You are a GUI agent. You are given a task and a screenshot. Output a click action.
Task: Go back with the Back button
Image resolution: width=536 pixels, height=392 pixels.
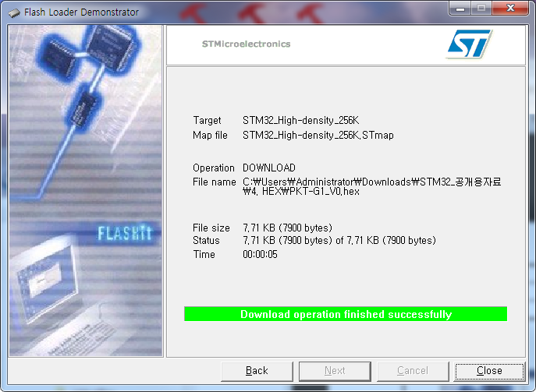(257, 371)
